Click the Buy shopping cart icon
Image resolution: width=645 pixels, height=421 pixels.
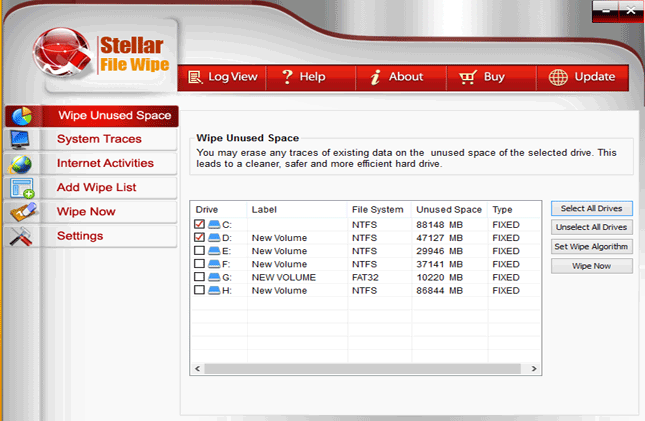click(468, 77)
